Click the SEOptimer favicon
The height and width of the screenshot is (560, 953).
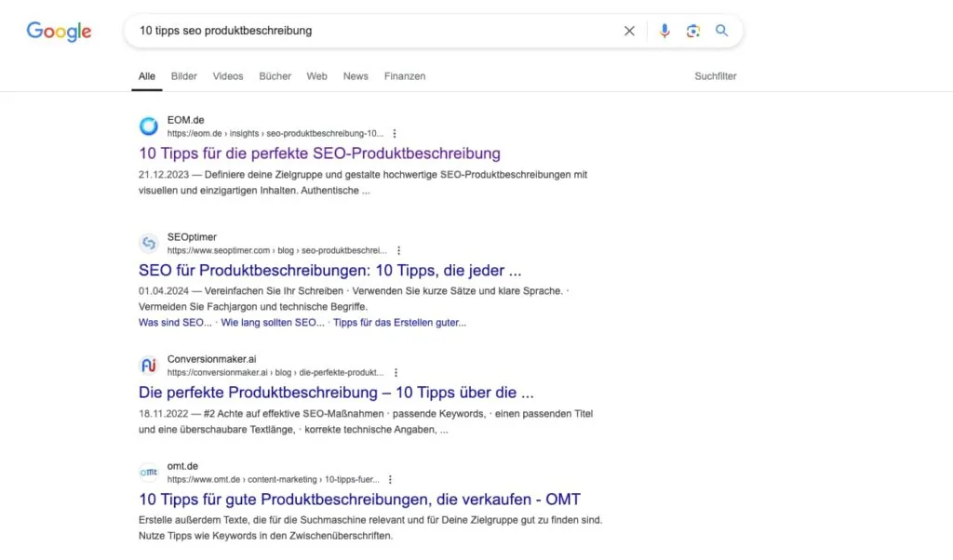pyautogui.click(x=148, y=243)
